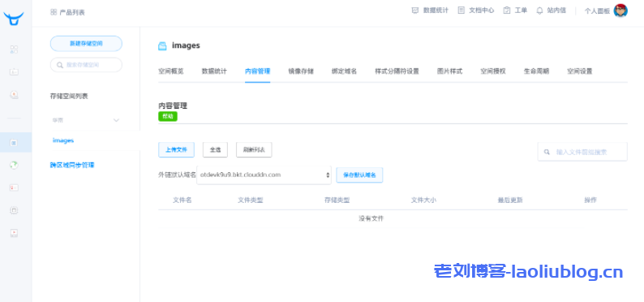Click the 存储类型 column header
This screenshot has height=302, width=644.
click(x=337, y=200)
